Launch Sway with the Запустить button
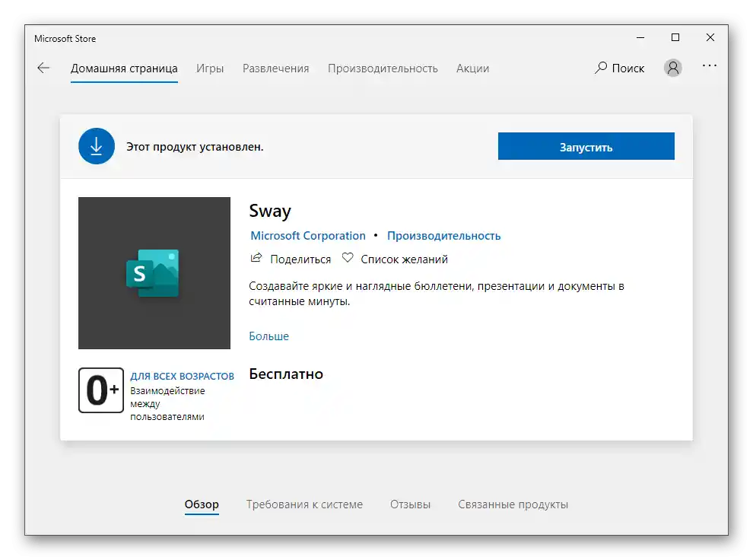Screen dimensions: 753x560 coord(586,146)
